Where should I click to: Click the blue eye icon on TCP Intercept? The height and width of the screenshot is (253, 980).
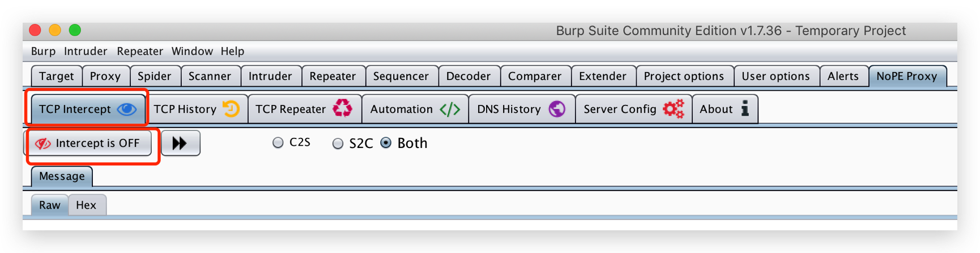tap(126, 109)
